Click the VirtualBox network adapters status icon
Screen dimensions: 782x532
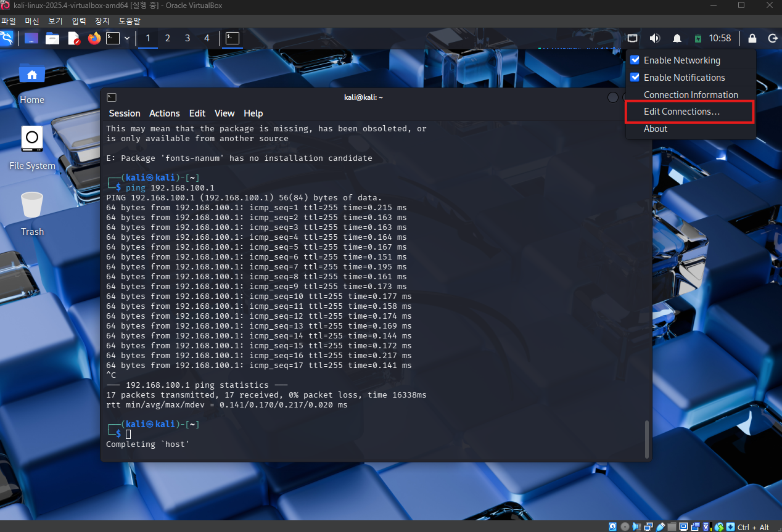tap(648, 527)
